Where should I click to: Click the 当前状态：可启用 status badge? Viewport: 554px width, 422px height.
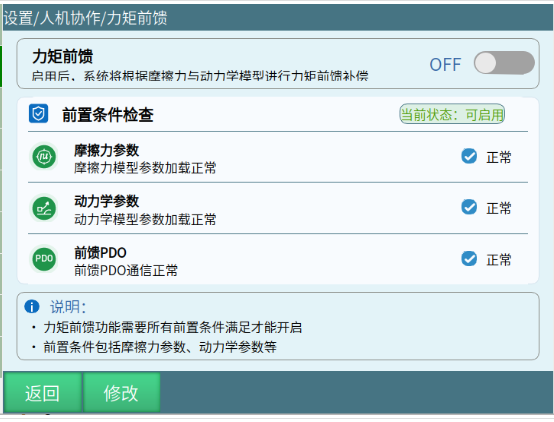[452, 114]
